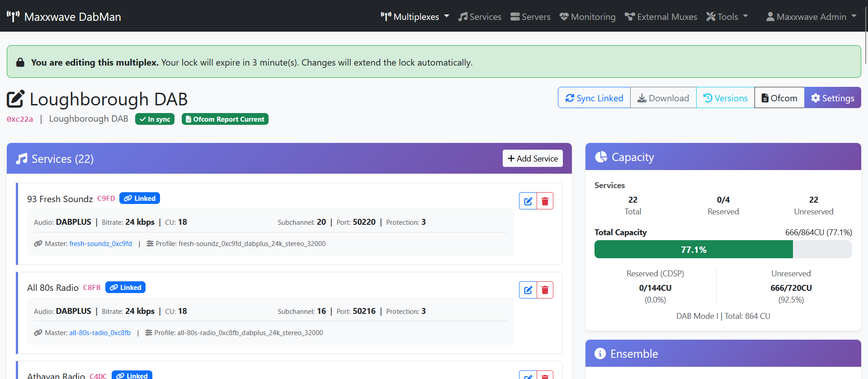Edit the 93 Fresh Soundz service
The width and height of the screenshot is (868, 379).
click(528, 201)
